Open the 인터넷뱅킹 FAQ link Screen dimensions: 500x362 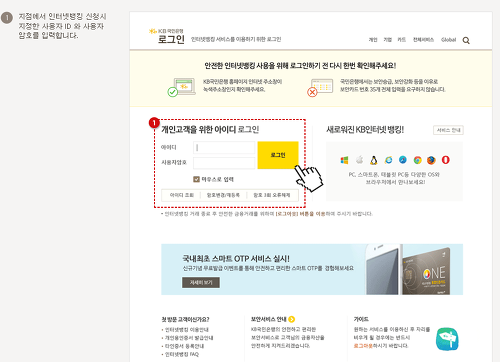tap(182, 354)
